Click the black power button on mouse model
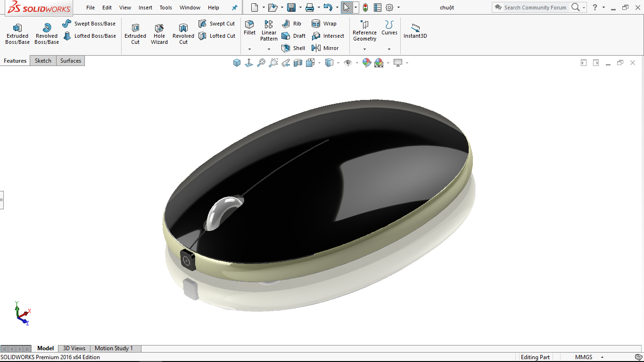This screenshot has height=362, width=644. click(x=188, y=261)
